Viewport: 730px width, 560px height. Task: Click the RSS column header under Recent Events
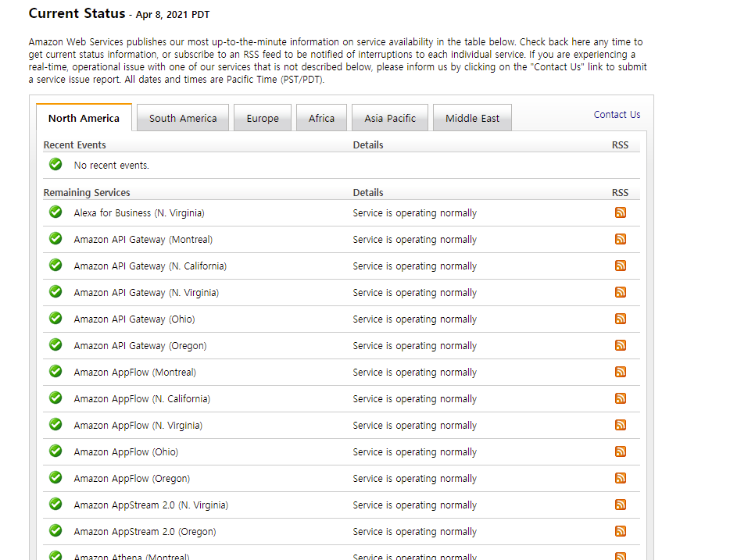(x=620, y=144)
